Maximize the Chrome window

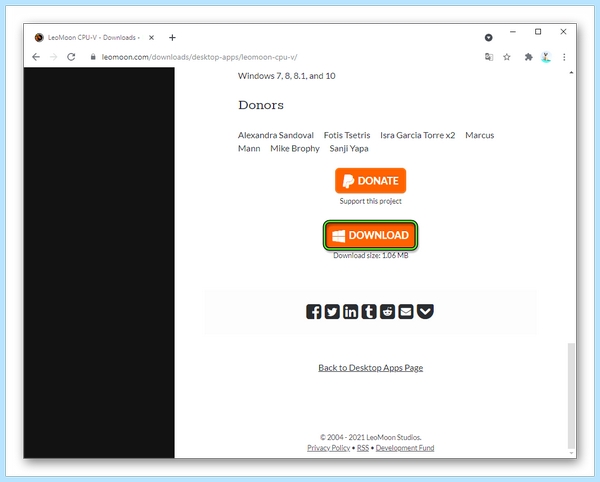(538, 32)
